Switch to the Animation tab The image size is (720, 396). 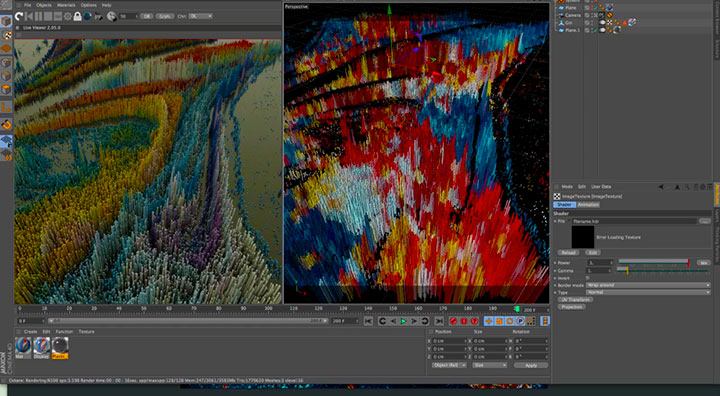(x=588, y=204)
